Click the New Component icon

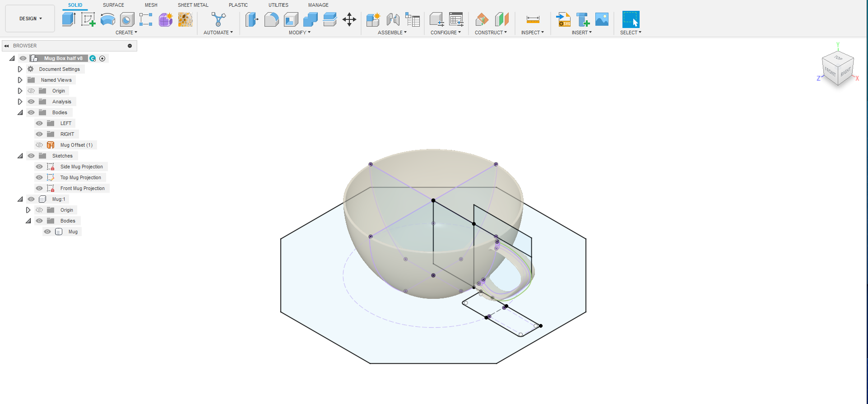pos(373,19)
